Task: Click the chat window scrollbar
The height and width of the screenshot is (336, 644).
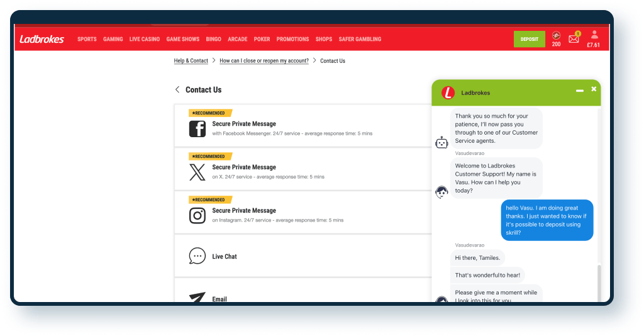Action: pos(599,283)
